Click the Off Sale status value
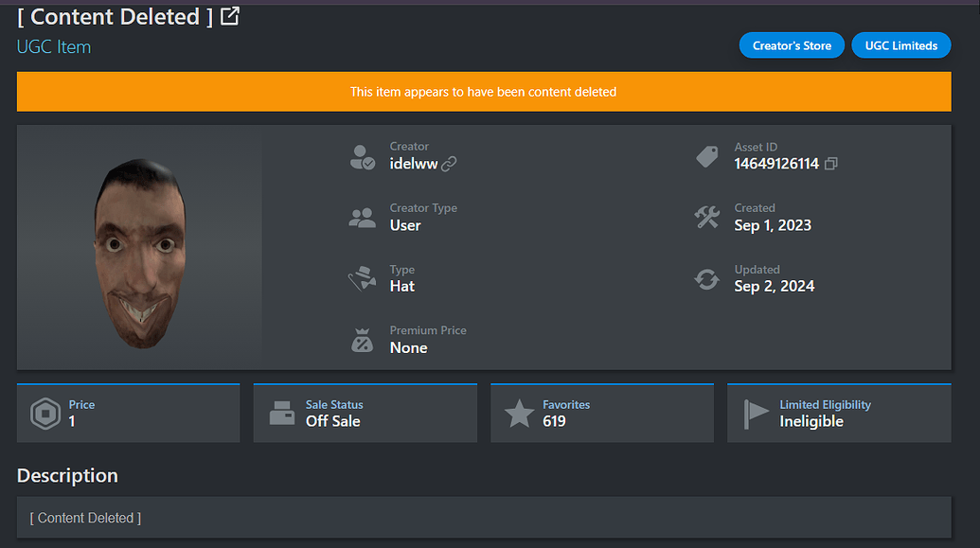This screenshot has width=980, height=548. click(333, 421)
